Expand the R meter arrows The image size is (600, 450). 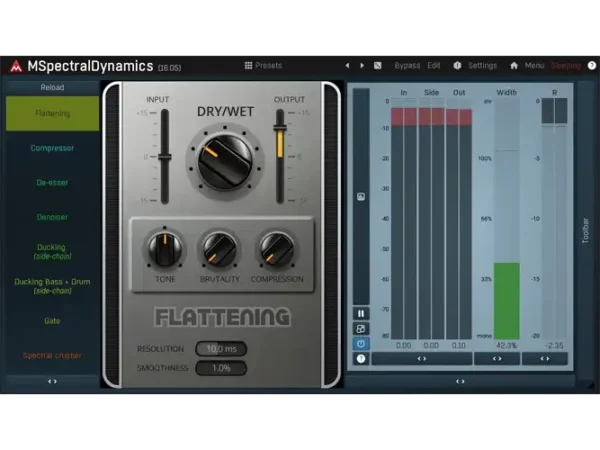pos(545,359)
